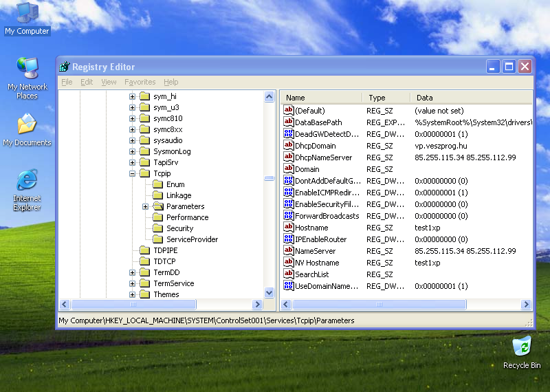Click the icon beside SearchList value
The image size is (550, 392).
pos(288,274)
